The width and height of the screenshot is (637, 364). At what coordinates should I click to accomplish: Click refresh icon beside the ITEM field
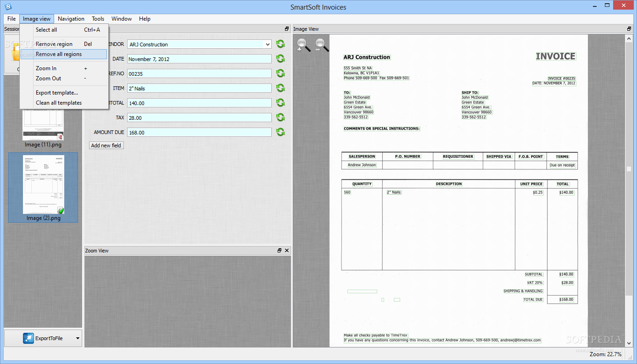pyautogui.click(x=280, y=88)
